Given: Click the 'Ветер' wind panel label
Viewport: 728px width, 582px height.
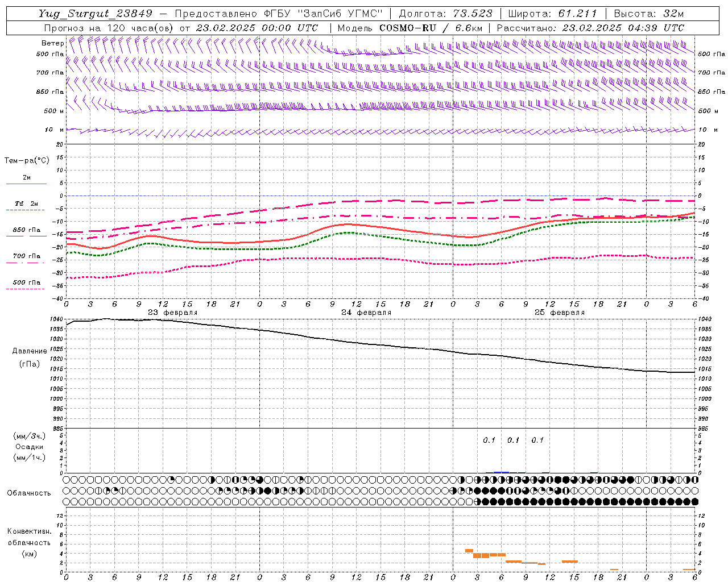Looking at the screenshot, I should tap(53, 43).
